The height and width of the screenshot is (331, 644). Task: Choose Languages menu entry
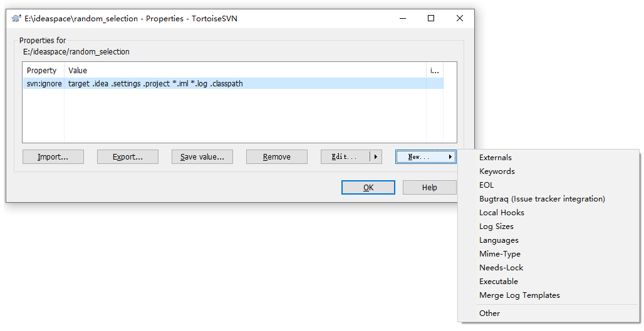[x=549, y=240]
